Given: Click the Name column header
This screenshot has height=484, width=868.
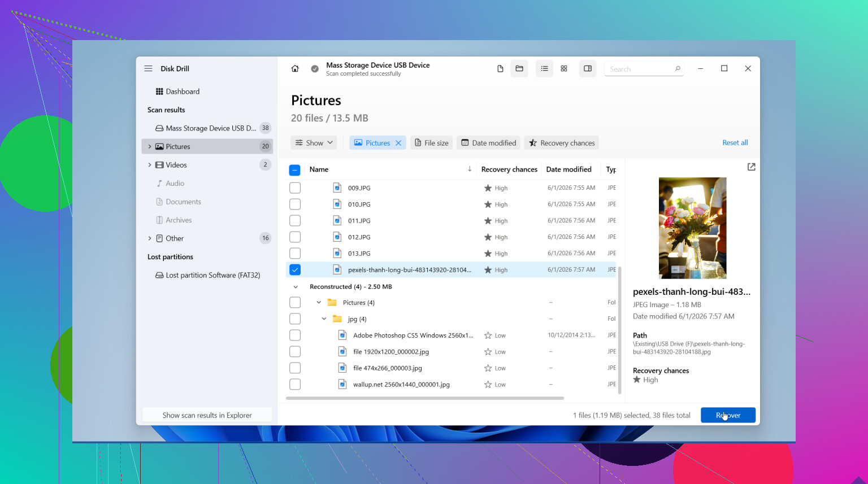Looking at the screenshot, I should click(x=319, y=169).
